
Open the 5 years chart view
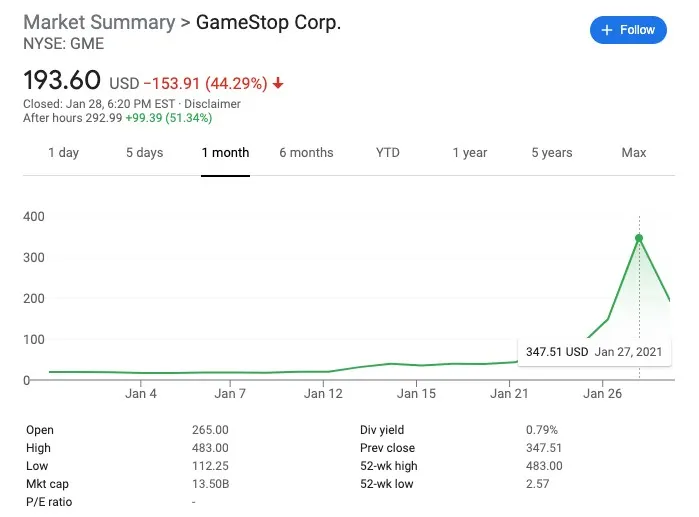click(x=551, y=153)
